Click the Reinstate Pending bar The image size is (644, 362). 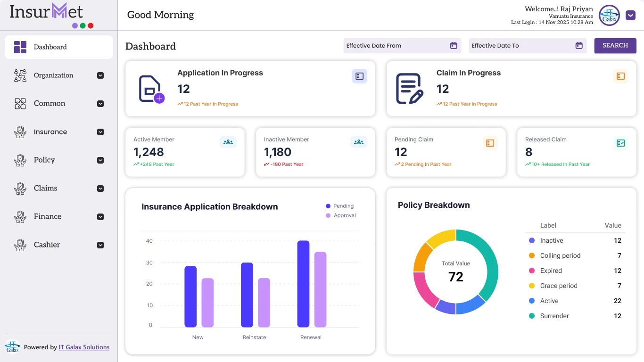[247, 295]
